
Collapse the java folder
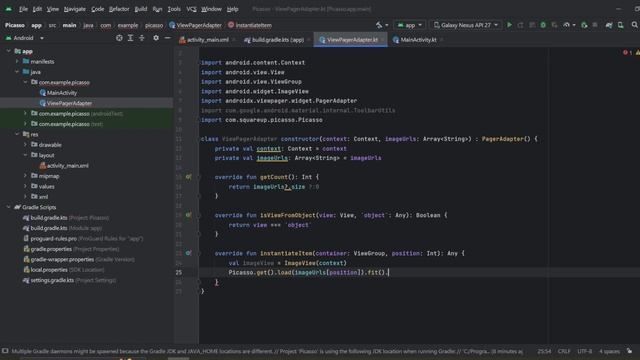17,72
